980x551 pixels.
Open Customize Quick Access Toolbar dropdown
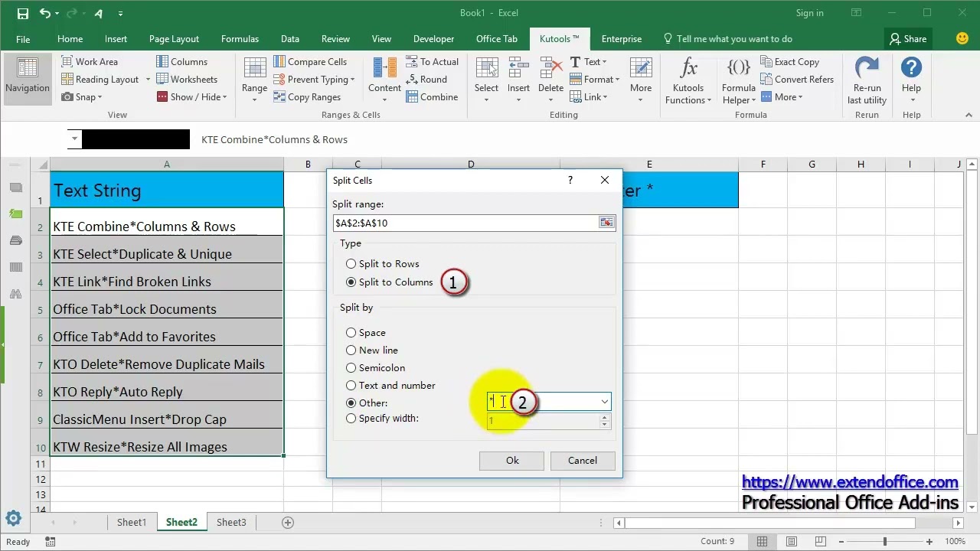pyautogui.click(x=121, y=14)
